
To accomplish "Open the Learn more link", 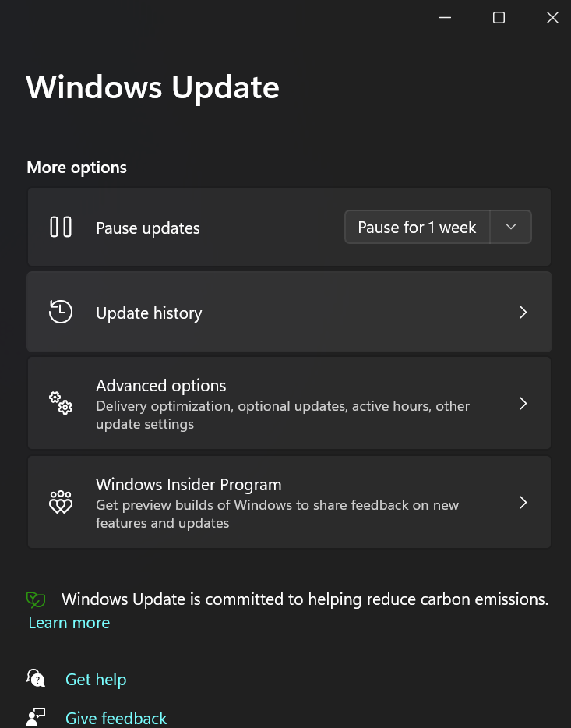I will click(69, 623).
